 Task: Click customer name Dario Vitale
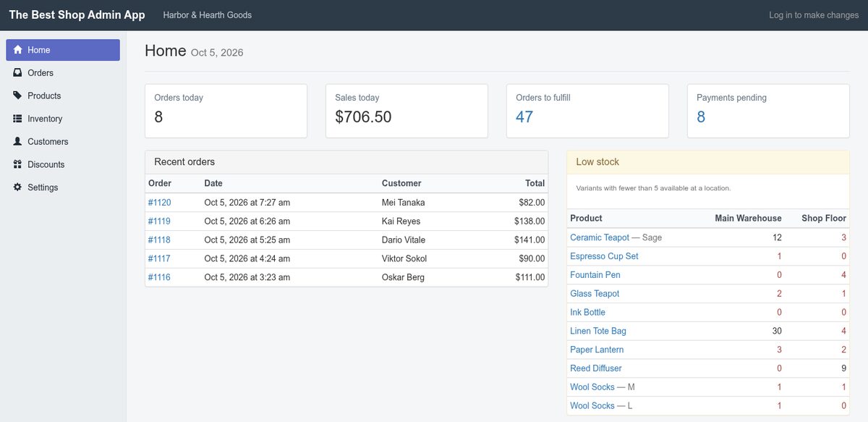click(x=404, y=240)
